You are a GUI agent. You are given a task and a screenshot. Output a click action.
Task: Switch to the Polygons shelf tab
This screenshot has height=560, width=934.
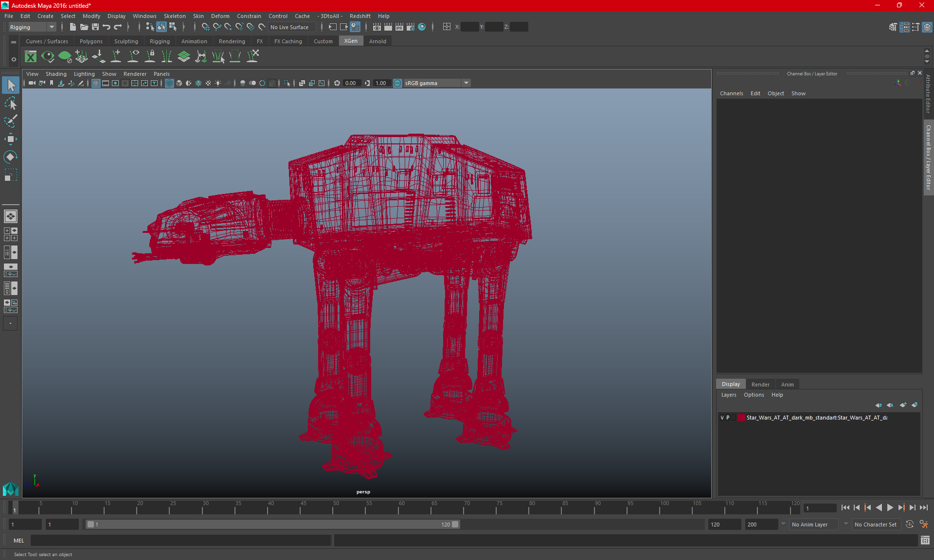coord(91,41)
